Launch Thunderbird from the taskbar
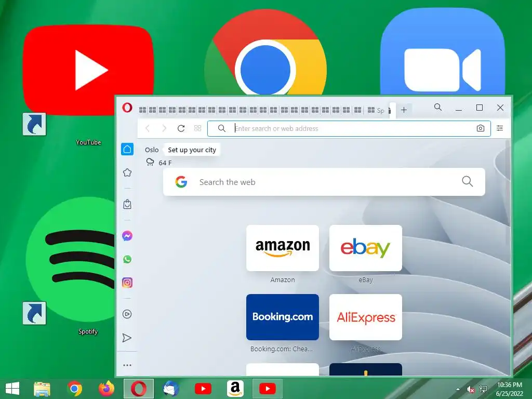Screen dimensions: 532x399 (x=171, y=389)
